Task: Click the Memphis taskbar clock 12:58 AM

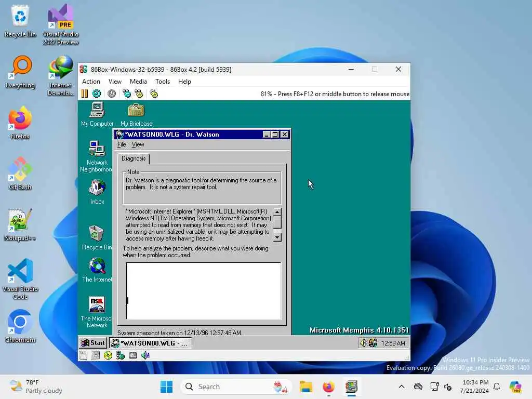Action: (393, 343)
